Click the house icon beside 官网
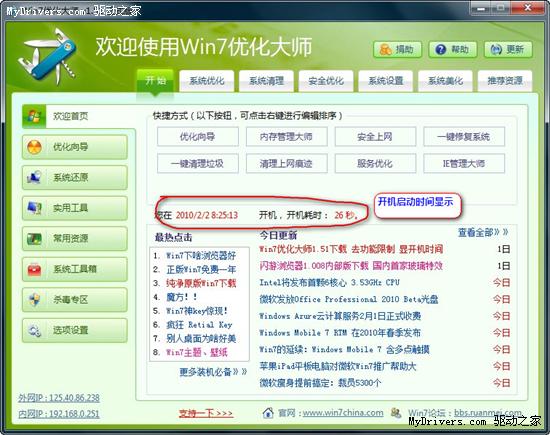 [x=268, y=413]
